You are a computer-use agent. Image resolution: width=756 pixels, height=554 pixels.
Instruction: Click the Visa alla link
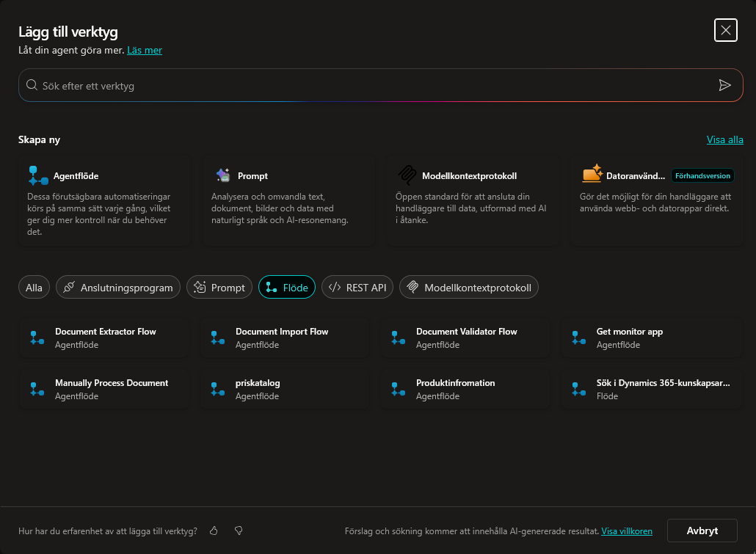click(724, 140)
